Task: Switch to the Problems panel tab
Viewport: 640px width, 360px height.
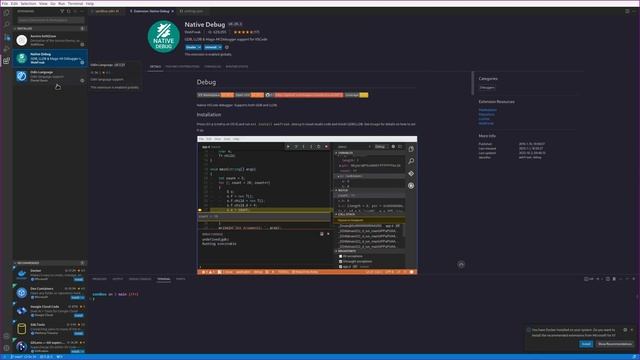Action: [99, 279]
